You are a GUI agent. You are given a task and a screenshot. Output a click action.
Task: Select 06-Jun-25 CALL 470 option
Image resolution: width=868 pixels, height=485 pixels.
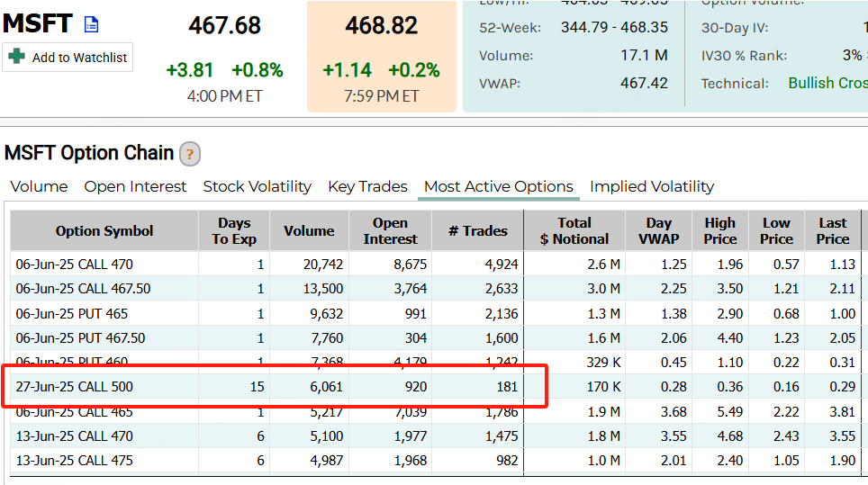tap(74, 265)
